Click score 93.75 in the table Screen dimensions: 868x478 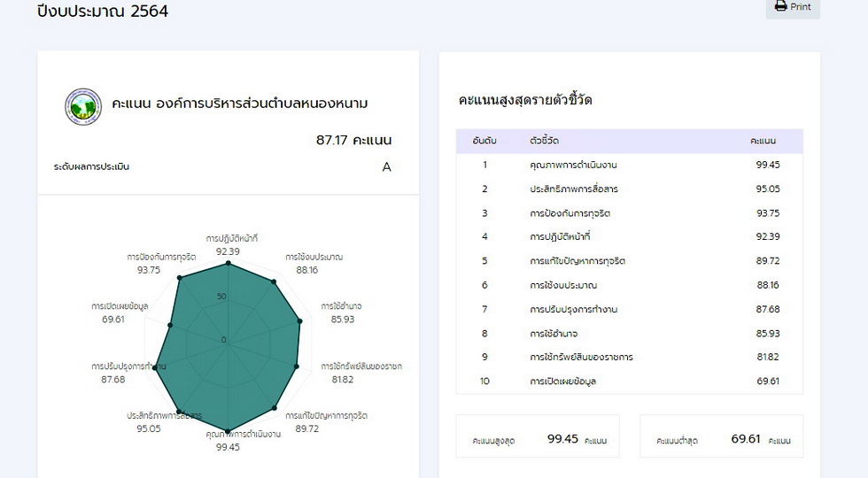(x=768, y=213)
